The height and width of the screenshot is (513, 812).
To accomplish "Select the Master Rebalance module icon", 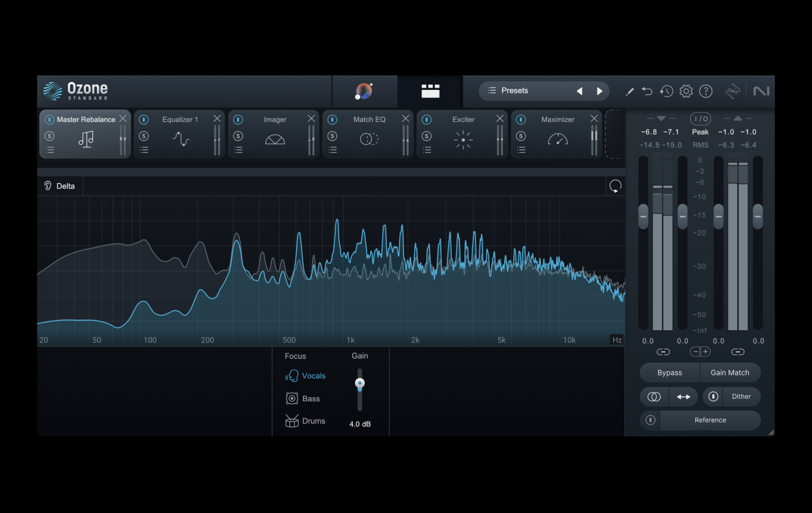I will (x=86, y=139).
